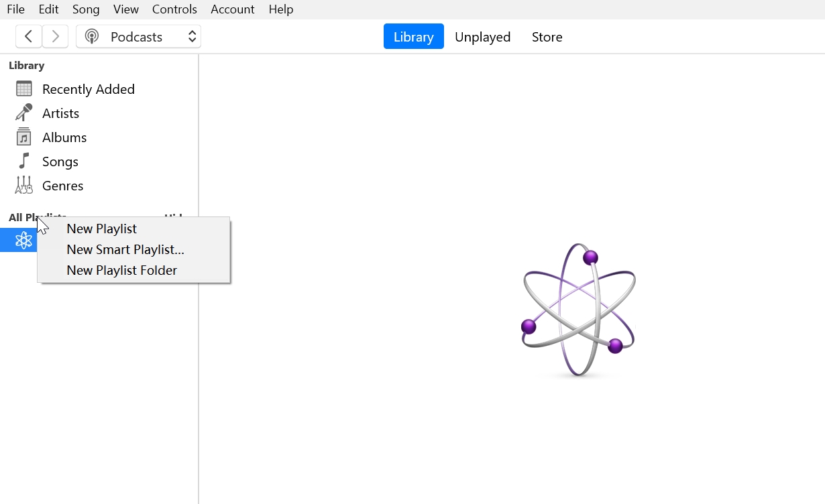This screenshot has width=825, height=504.
Task: Select New Playlist Folder menu entry
Action: coord(122,271)
